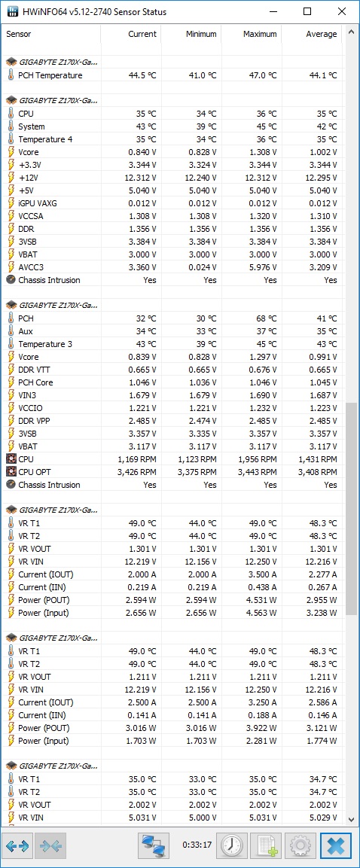The height and width of the screenshot is (868, 360).
Task: Click the clock reset timer icon
Action: point(231,846)
